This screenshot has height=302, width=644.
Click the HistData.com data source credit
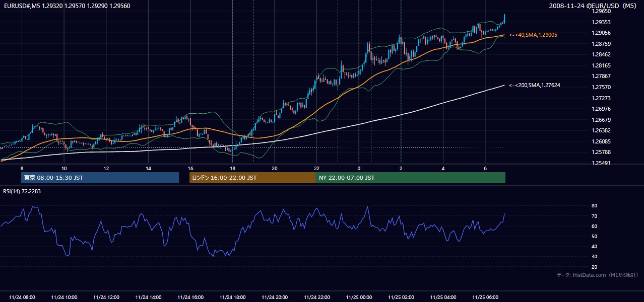point(598,275)
